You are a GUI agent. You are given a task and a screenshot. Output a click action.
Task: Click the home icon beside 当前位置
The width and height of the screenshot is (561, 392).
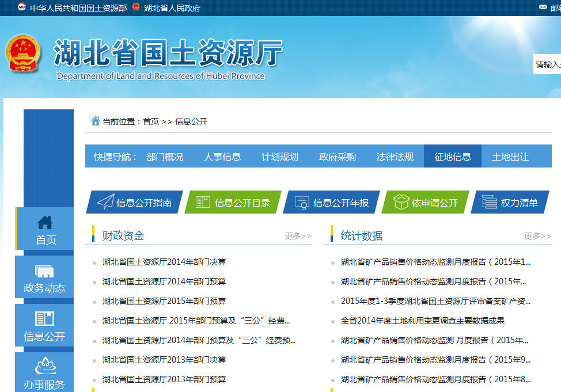point(95,121)
